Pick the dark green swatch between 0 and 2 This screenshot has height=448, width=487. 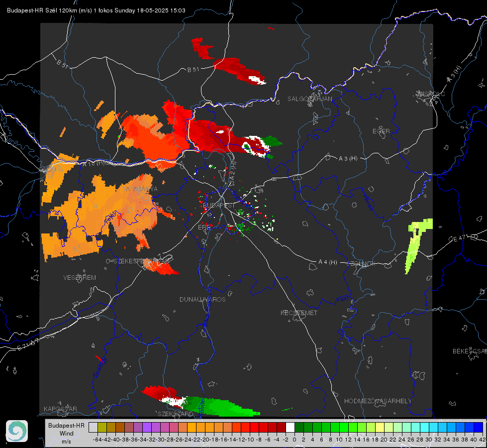[x=299, y=428]
